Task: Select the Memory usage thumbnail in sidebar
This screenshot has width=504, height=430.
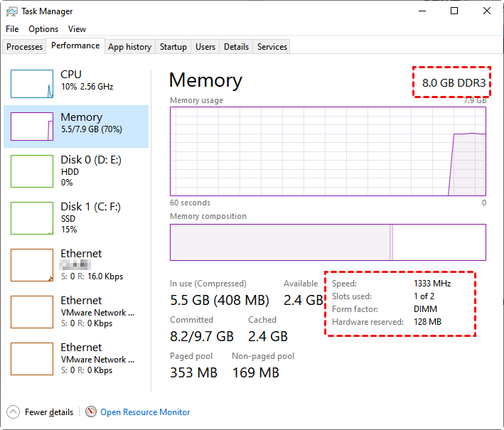Action: [x=32, y=127]
